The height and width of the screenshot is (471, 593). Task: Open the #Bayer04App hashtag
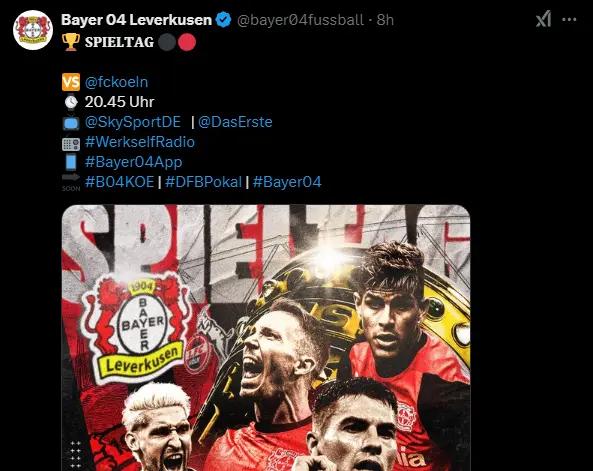click(x=134, y=162)
